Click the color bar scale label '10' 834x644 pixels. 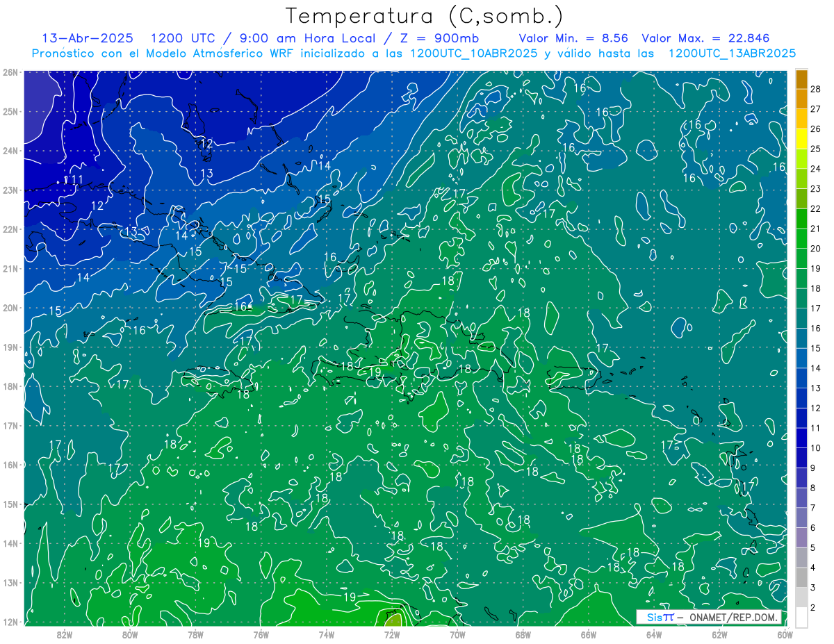click(816, 448)
